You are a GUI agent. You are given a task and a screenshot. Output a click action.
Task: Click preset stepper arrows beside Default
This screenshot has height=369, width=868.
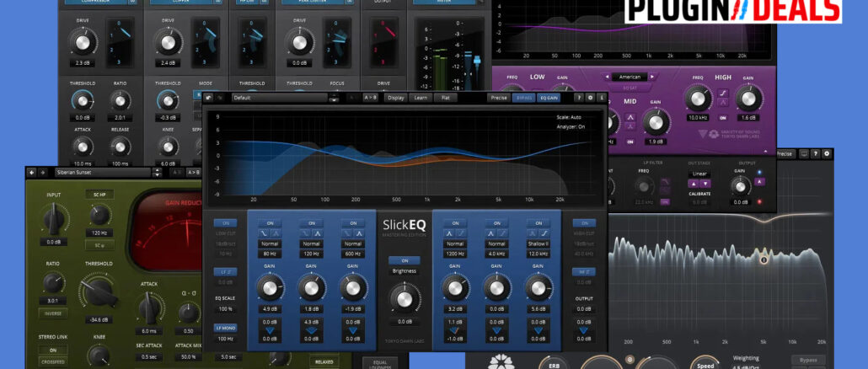(334, 98)
